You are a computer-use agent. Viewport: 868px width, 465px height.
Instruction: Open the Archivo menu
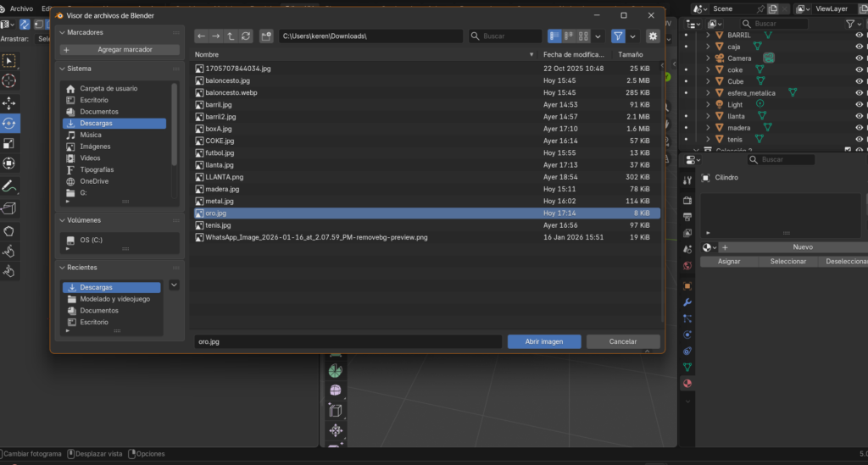pyautogui.click(x=21, y=8)
